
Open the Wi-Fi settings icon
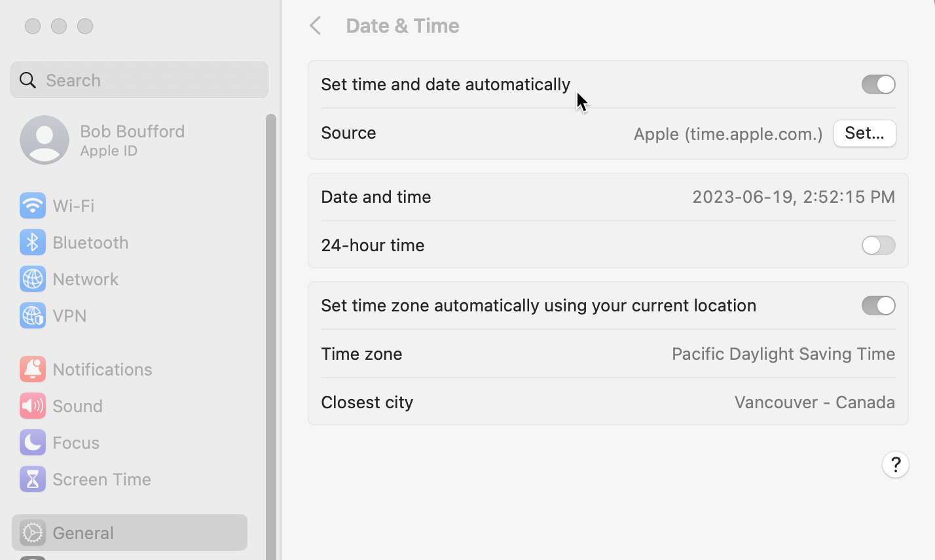click(x=32, y=205)
